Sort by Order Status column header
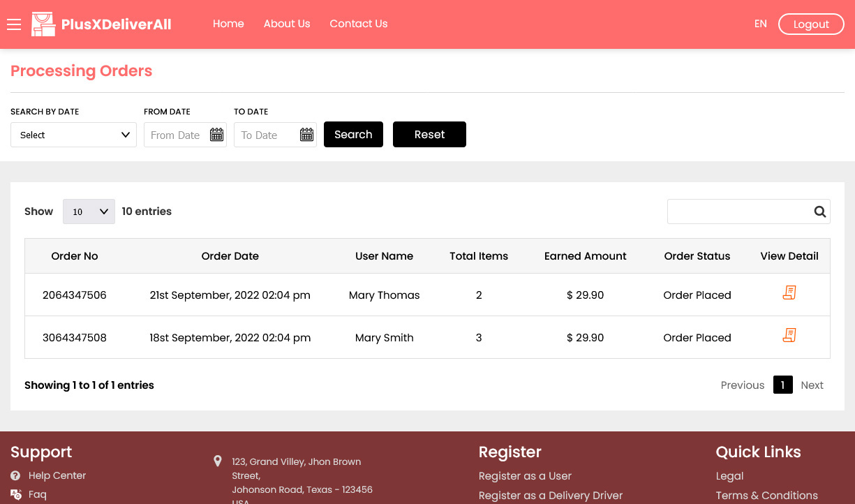Viewport: 855px width, 504px height. [x=697, y=256]
